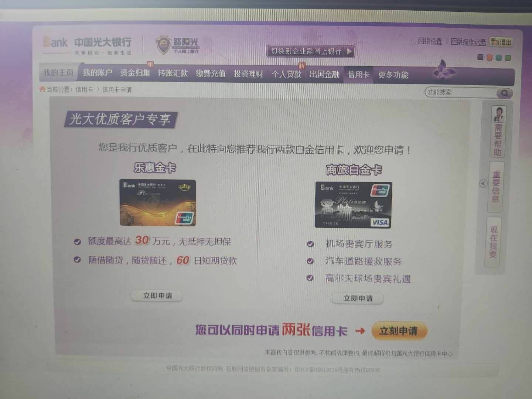Click the check icon beside 额度最高达30万元
Image resolution: width=532 pixels, height=399 pixels.
point(77,242)
